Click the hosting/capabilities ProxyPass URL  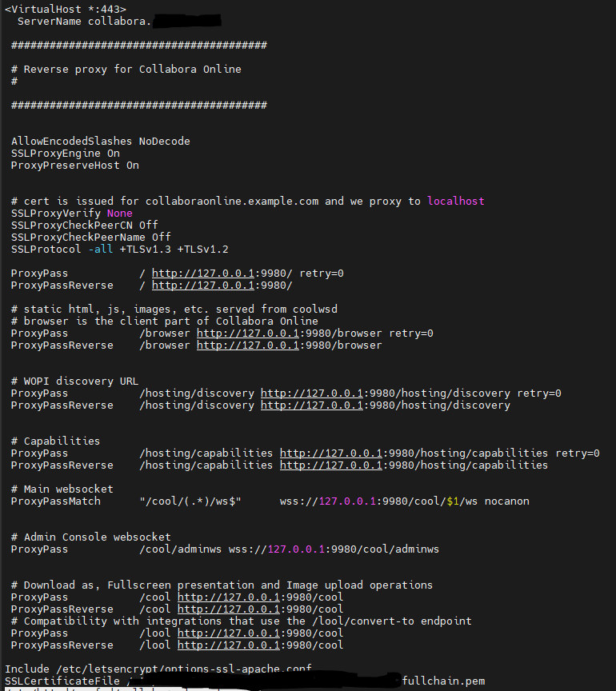click(x=331, y=453)
